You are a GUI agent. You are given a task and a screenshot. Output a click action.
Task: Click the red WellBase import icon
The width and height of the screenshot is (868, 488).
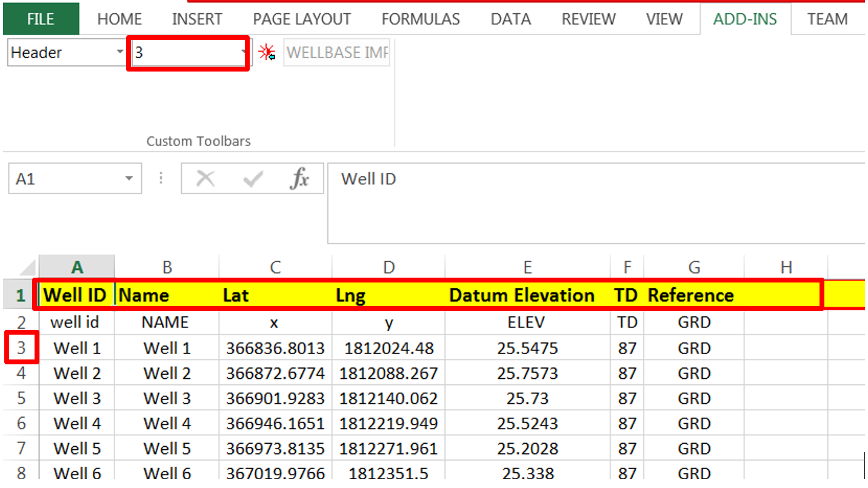[x=267, y=53]
